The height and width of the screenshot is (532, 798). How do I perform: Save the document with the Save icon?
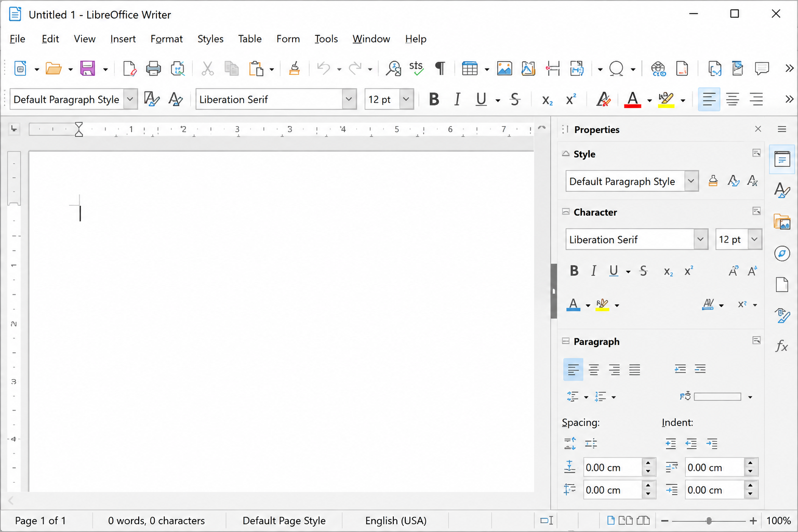[x=87, y=69]
